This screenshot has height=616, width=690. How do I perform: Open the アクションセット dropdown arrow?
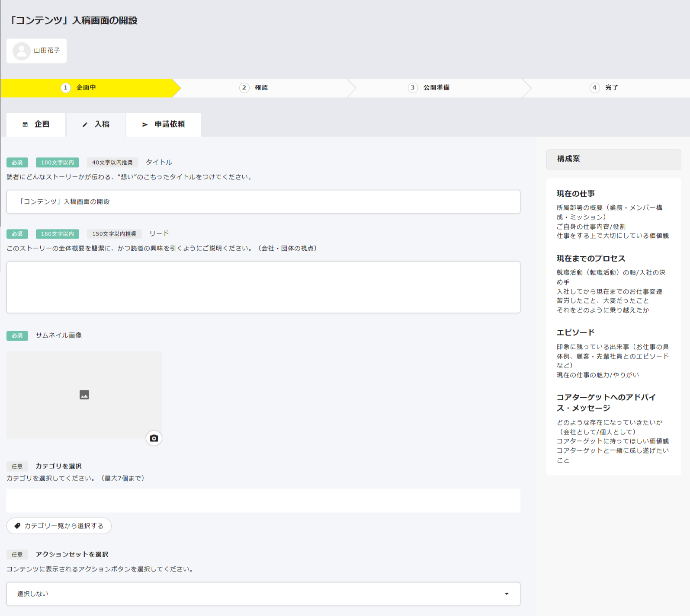point(507,594)
